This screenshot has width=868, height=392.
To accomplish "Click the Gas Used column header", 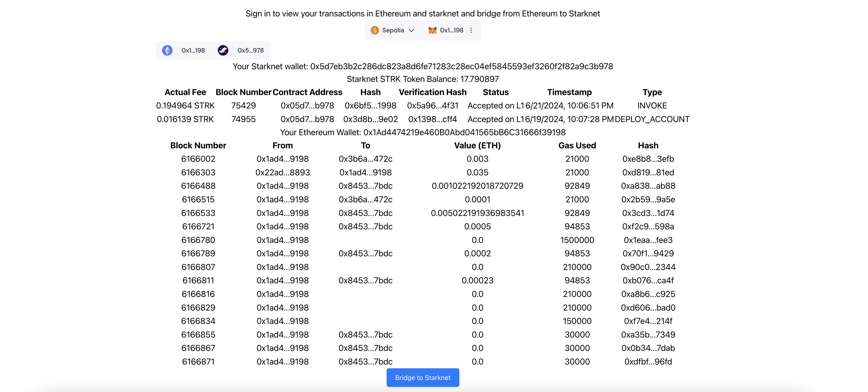I will coord(577,145).
